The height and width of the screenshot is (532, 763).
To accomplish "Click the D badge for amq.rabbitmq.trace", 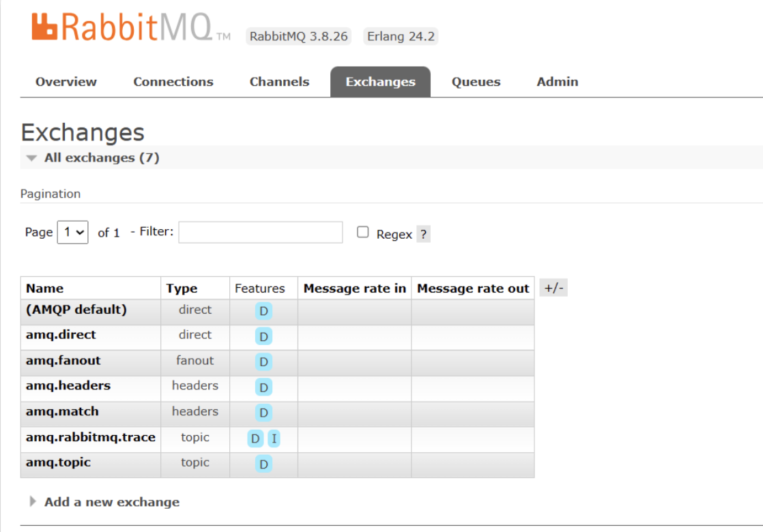I will click(255, 439).
